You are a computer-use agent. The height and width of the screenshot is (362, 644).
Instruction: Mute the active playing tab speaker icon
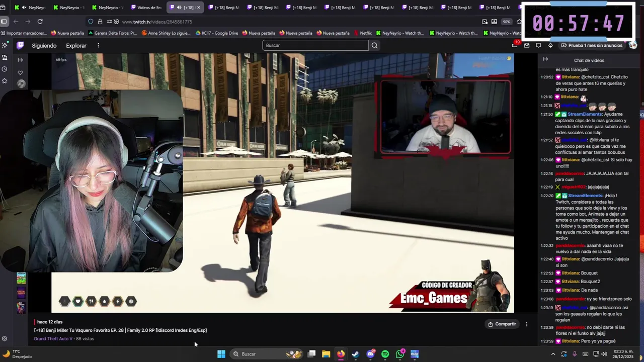point(179,8)
